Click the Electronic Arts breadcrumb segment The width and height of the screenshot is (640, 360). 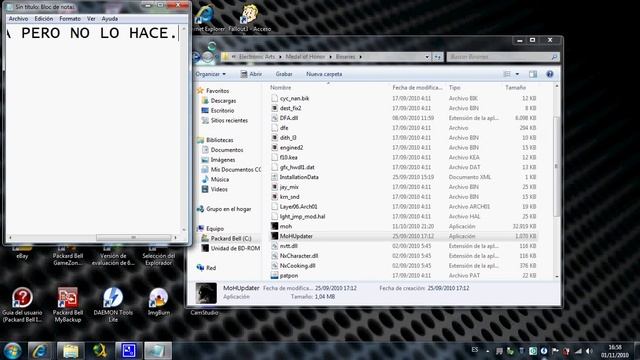click(257, 57)
